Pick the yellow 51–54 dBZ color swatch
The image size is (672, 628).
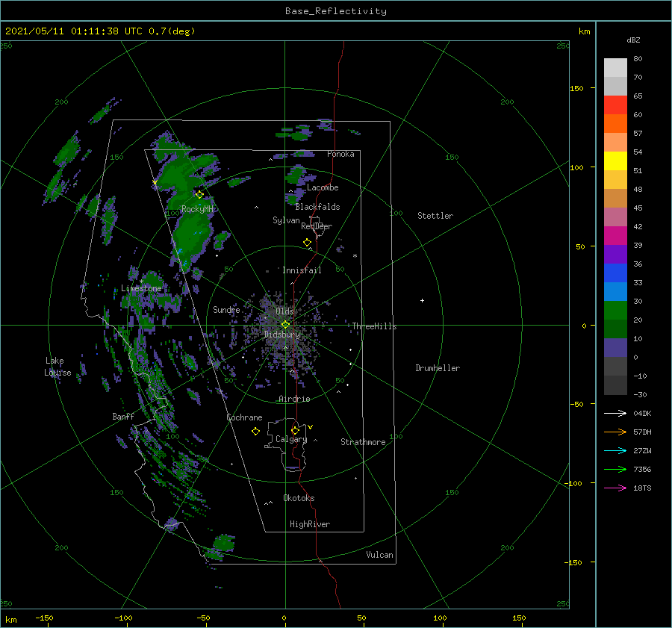[615, 161]
